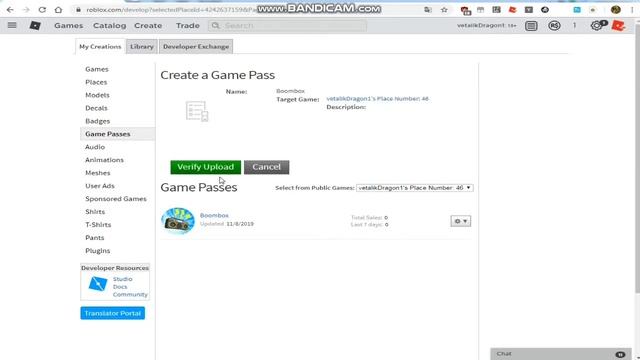Select Meshes in the sidebar
The width and height of the screenshot is (640, 360).
pyautogui.click(x=98, y=173)
